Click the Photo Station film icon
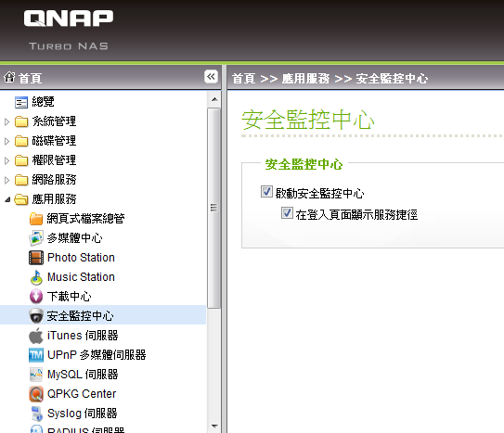The height and width of the screenshot is (433, 504). click(x=36, y=258)
